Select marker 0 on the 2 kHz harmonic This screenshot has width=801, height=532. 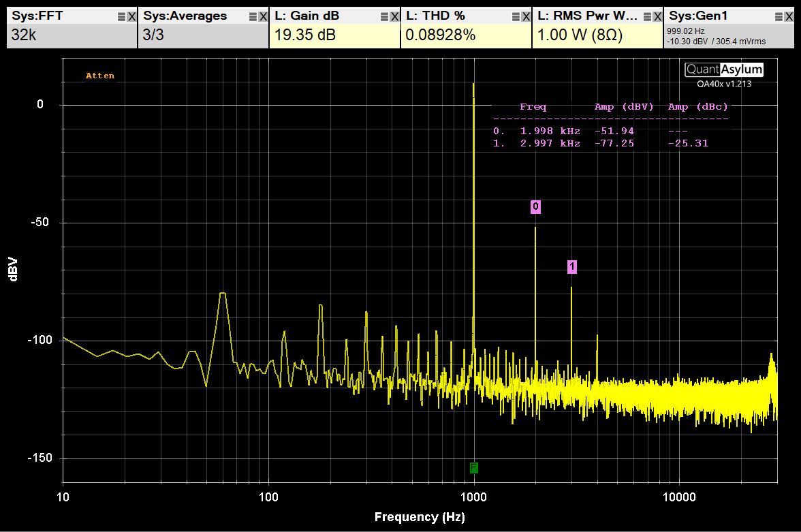click(x=535, y=206)
